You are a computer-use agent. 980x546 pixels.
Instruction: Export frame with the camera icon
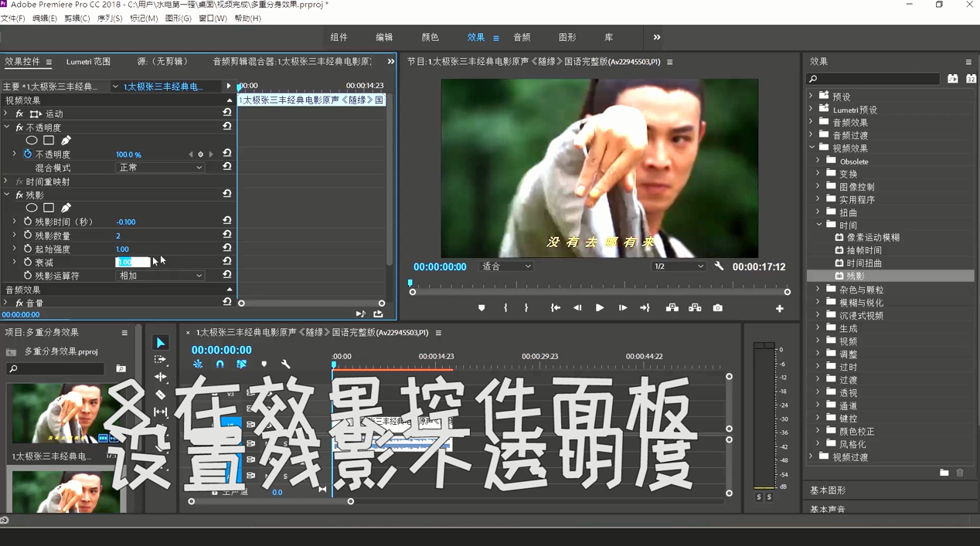(x=717, y=307)
